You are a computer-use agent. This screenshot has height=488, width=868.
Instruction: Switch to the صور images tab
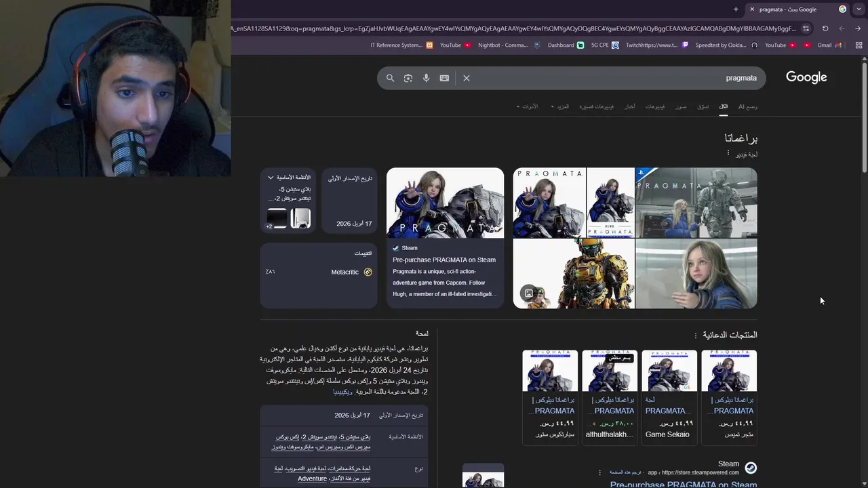pyautogui.click(x=681, y=106)
